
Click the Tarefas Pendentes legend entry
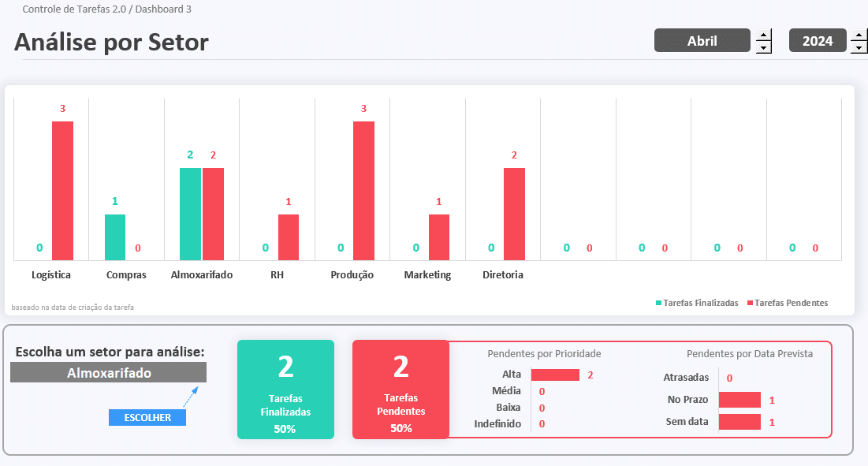click(787, 303)
